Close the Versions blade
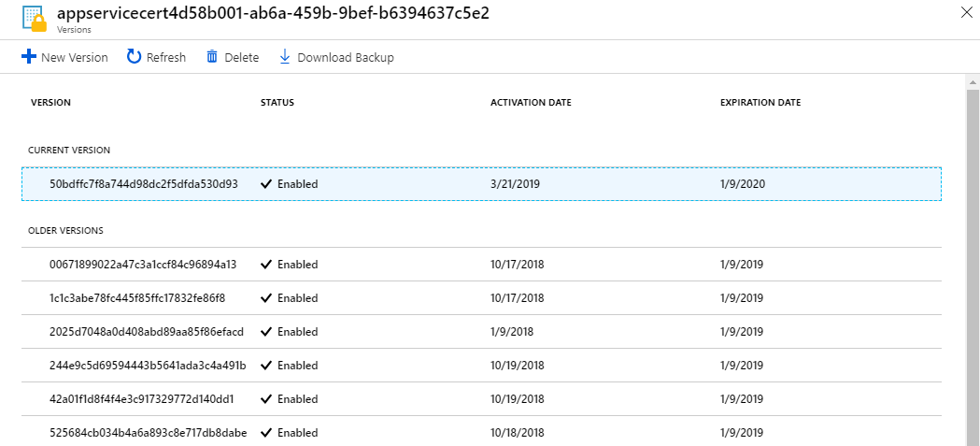The height and width of the screenshot is (446, 980). click(x=966, y=12)
